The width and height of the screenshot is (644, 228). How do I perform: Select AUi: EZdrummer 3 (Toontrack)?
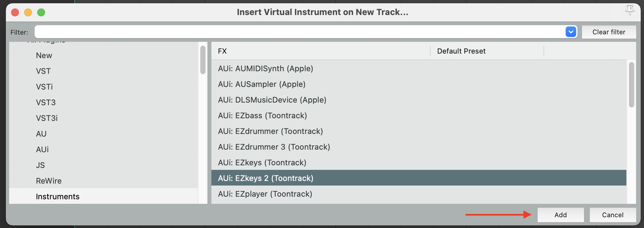tap(274, 147)
